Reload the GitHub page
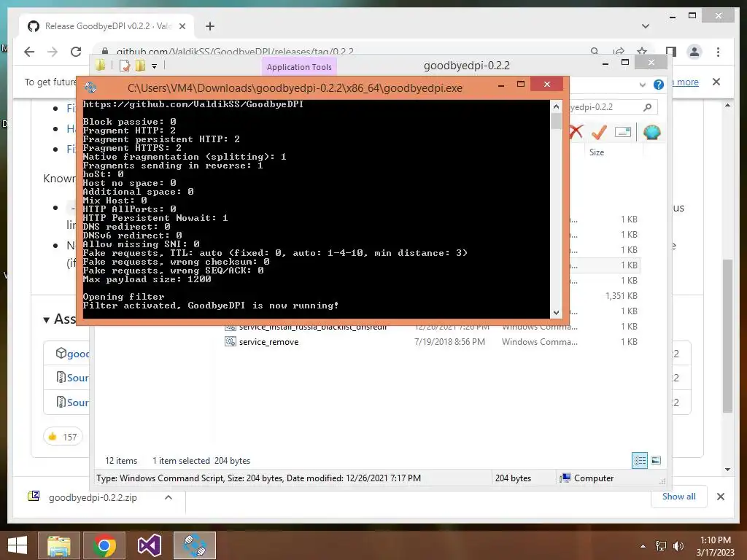This screenshot has height=560, width=747. tap(76, 52)
